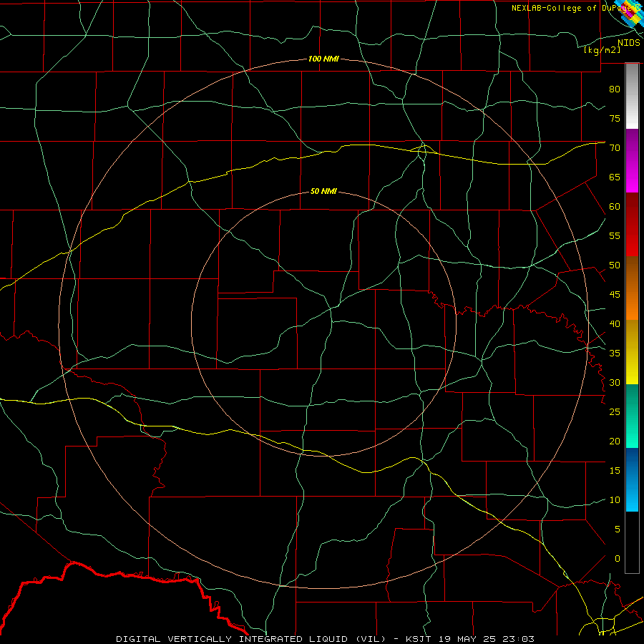Click the teal-green segment of the color scale
This screenshot has height=644, width=644.
tap(632, 416)
